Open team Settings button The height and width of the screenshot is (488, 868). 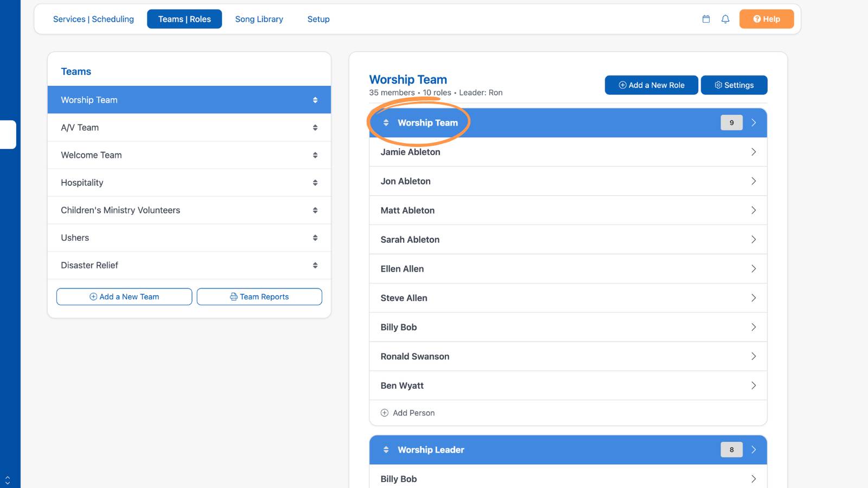pyautogui.click(x=734, y=85)
